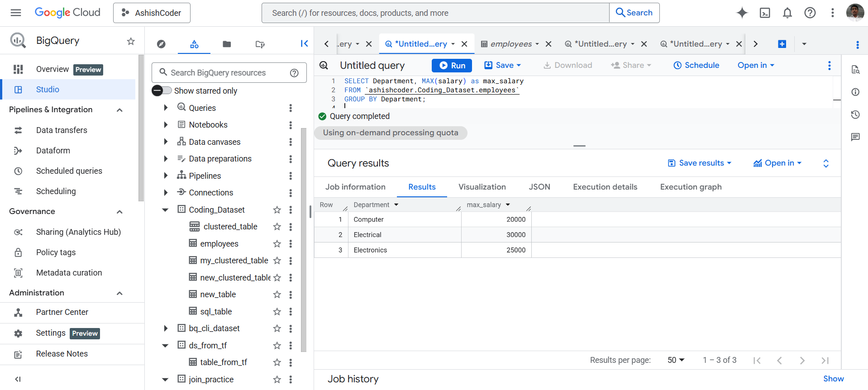Viewport: 868px width, 390px height.
Task: Open the AshishCoder project selector
Action: (x=152, y=13)
